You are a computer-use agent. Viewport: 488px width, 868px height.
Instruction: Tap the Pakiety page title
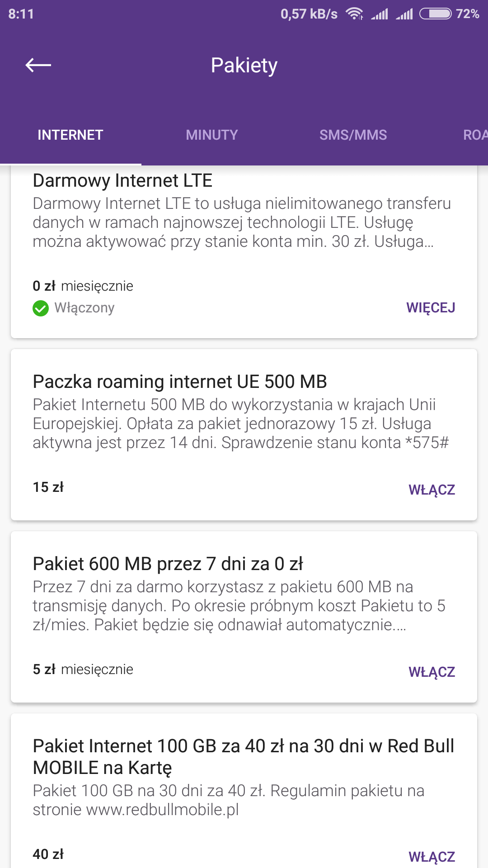click(244, 65)
